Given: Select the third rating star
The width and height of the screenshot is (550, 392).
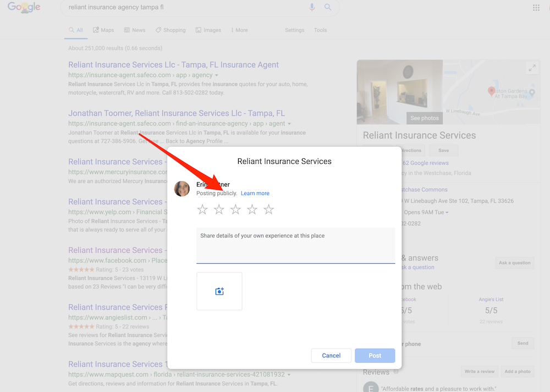Looking at the screenshot, I should point(235,209).
